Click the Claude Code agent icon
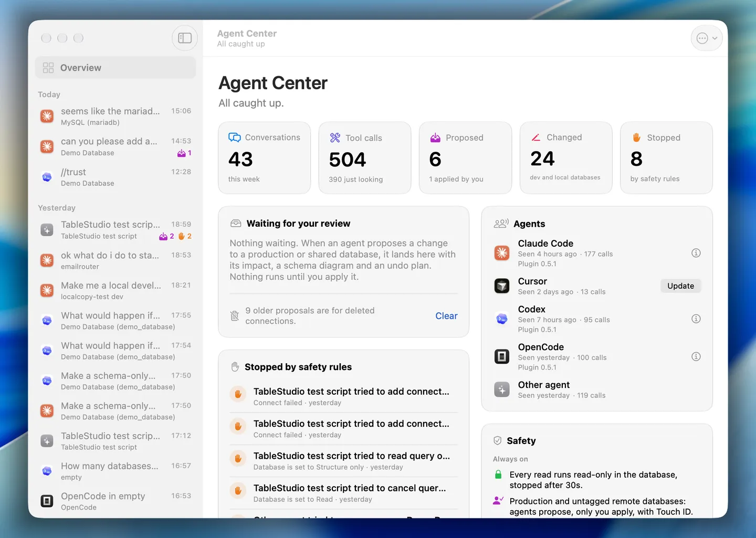 tap(502, 253)
